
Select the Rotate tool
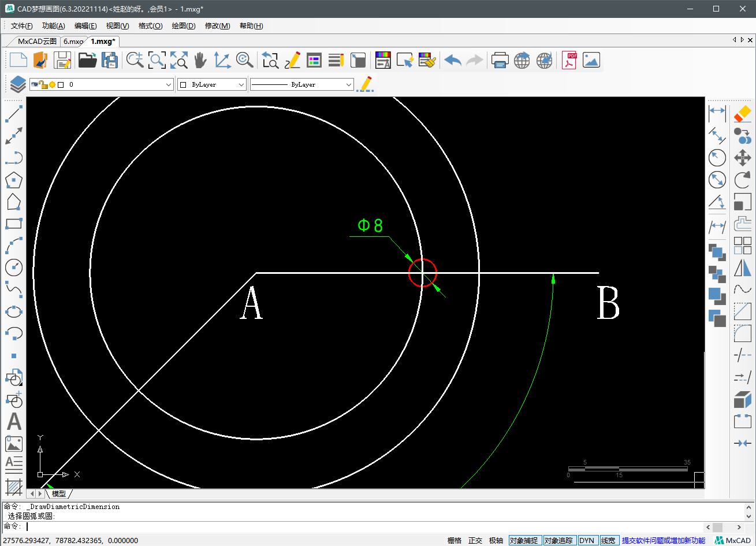(x=743, y=180)
